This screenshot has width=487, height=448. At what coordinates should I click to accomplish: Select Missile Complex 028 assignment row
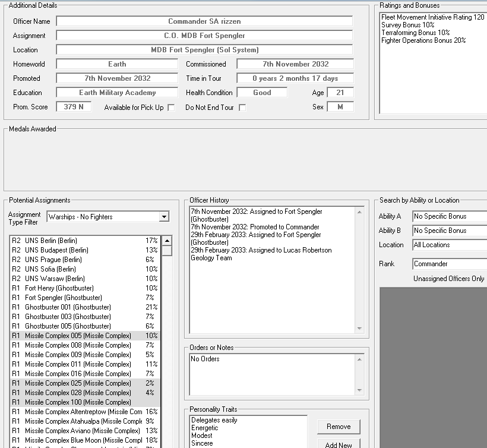pos(86,393)
